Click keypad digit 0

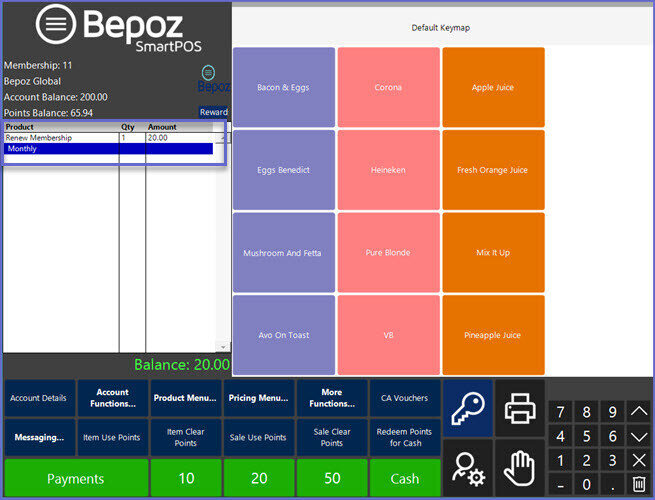pyautogui.click(x=586, y=484)
